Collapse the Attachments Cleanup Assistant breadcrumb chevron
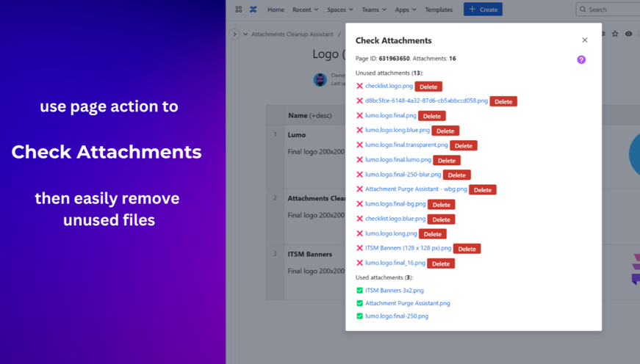Viewport: 640px width, 364px height. click(245, 34)
